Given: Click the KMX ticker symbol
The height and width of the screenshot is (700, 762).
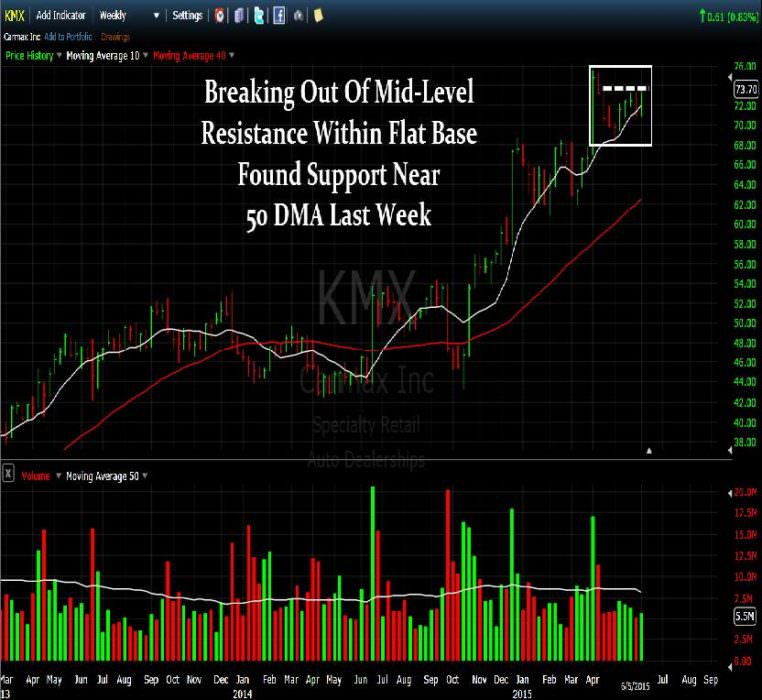Looking at the screenshot, I should [x=14, y=16].
